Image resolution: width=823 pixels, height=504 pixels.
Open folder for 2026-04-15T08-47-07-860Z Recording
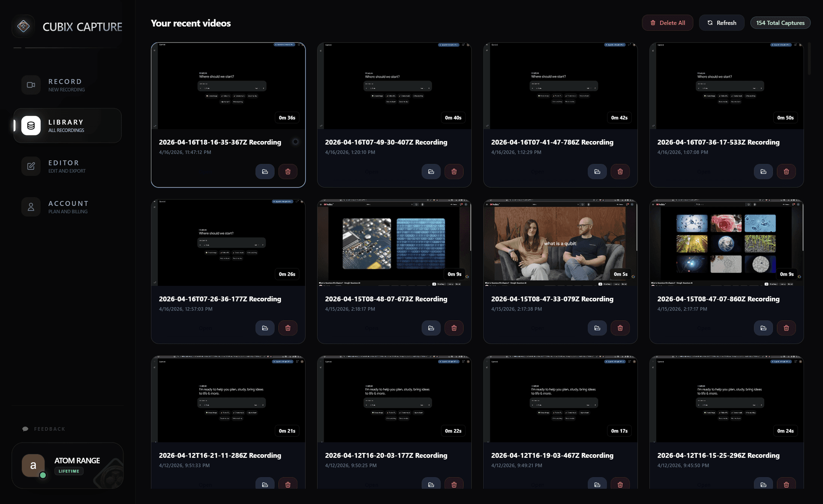pyautogui.click(x=763, y=328)
